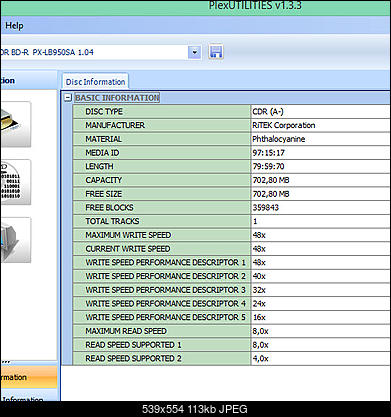Select the highlighted orange sidebar category
391x417 pixels.
tap(28, 377)
